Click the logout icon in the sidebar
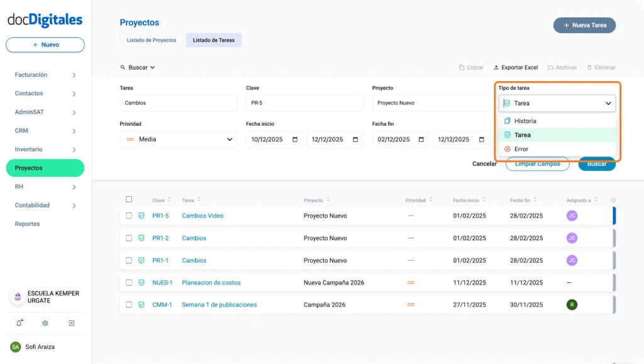The width and height of the screenshot is (644, 364). point(72,323)
